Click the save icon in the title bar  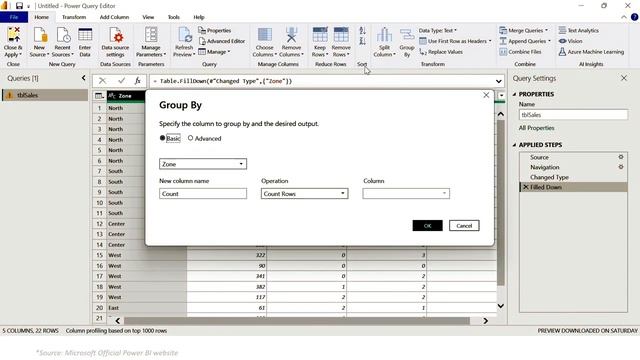(19, 6)
